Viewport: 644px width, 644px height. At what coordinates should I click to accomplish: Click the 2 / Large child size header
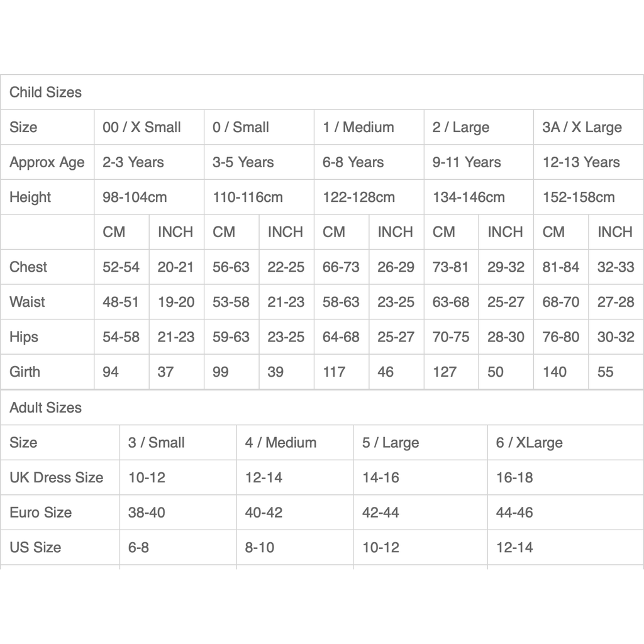(461, 127)
